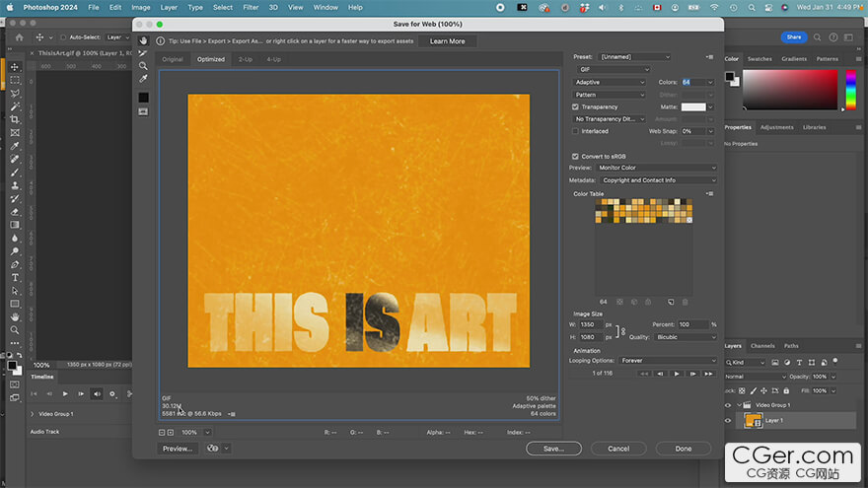
Task: Click the delete color trash icon
Action: [685, 302]
